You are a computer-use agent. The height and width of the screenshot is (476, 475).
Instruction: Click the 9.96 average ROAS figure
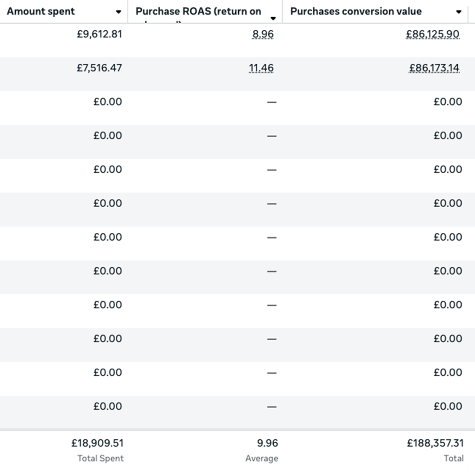click(x=268, y=443)
